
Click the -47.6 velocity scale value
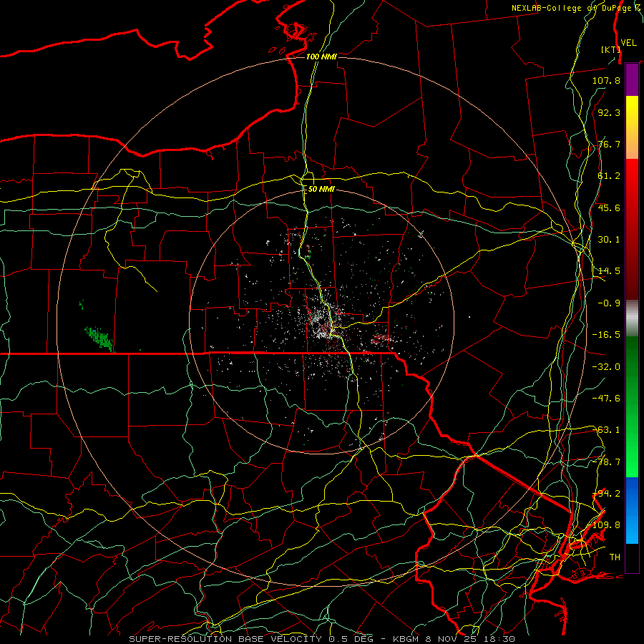[x=606, y=399]
